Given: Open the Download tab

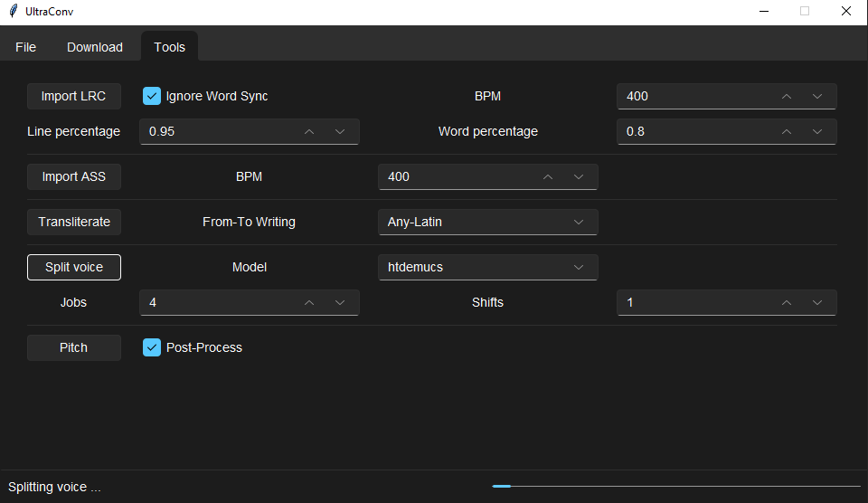Looking at the screenshot, I should click(95, 47).
